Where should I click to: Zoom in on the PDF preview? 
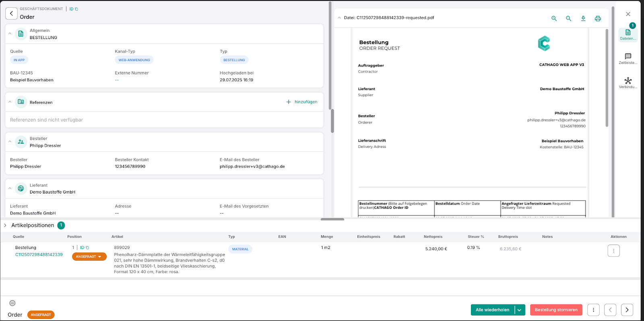click(x=554, y=19)
